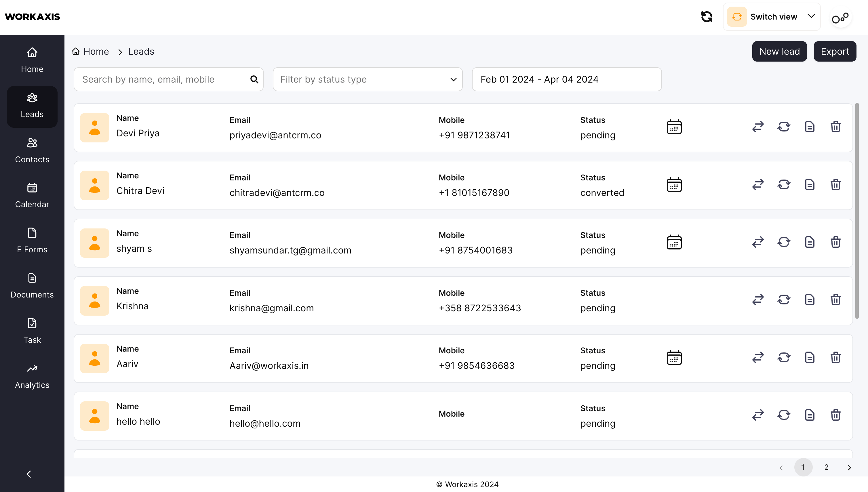The width and height of the screenshot is (868, 492).
Task: Open E Forms in the sidebar
Action: click(x=32, y=240)
